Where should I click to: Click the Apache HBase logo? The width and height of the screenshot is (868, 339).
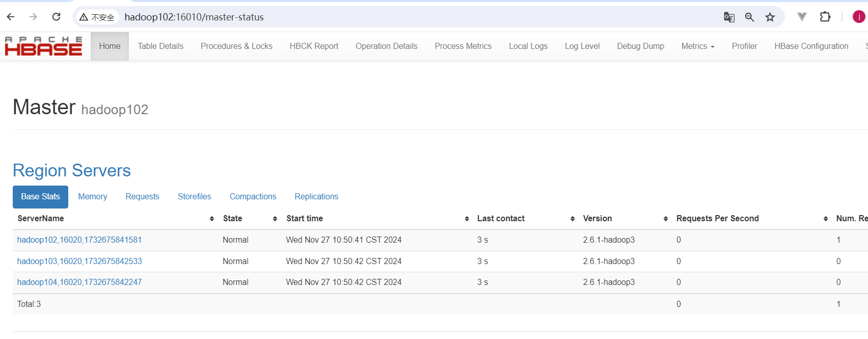pyautogui.click(x=43, y=46)
